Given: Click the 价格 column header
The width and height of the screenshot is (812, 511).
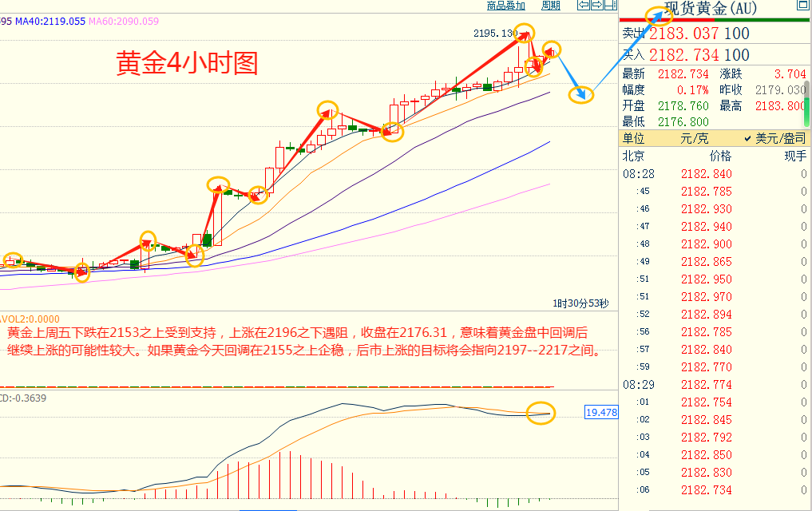Looking at the screenshot, I should [720, 156].
